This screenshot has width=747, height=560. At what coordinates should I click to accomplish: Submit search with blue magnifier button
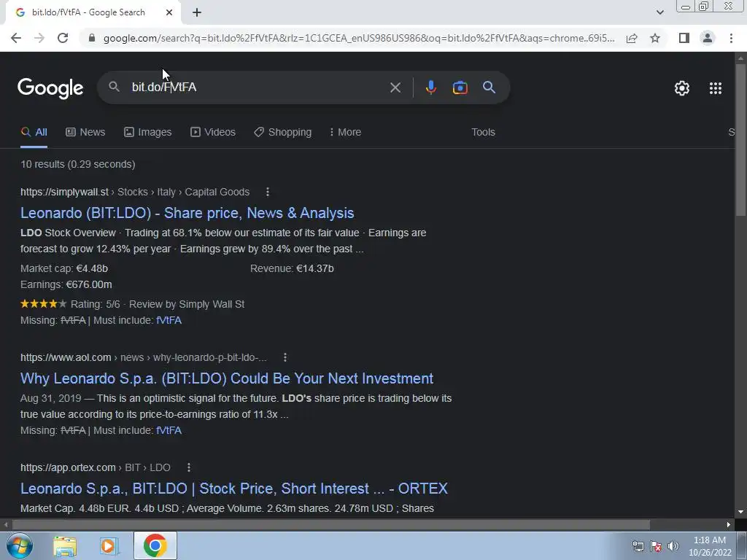489,87
